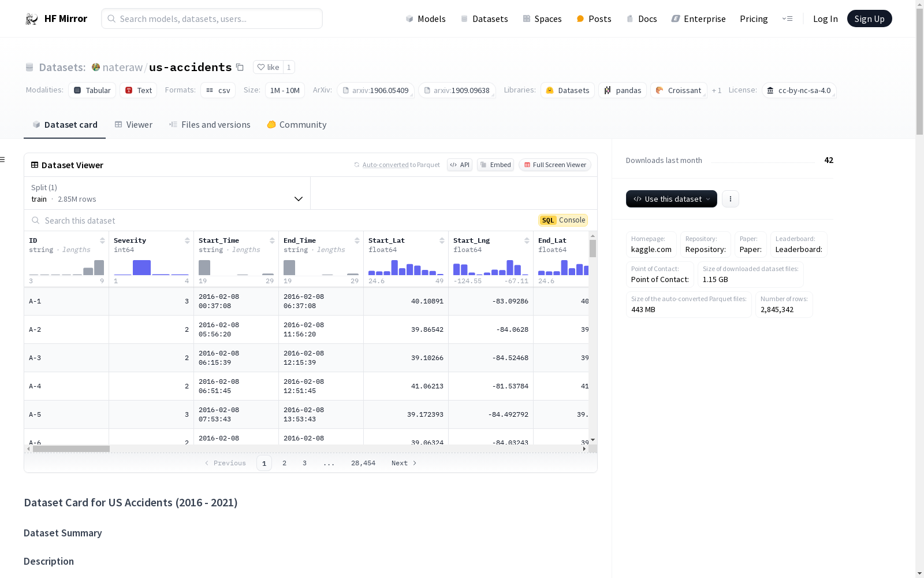This screenshot has width=924, height=578.
Task: Click the Severity histogram tallest bar
Action: click(141, 267)
